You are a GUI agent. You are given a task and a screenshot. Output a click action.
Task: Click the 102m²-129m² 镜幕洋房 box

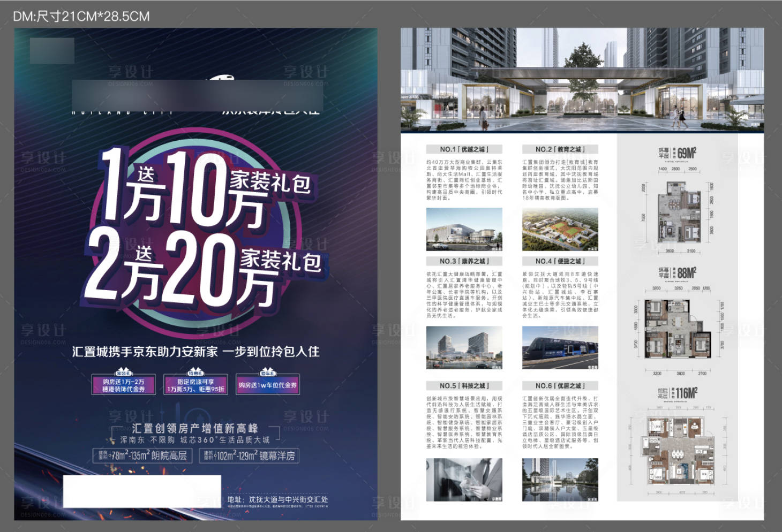[x=249, y=455]
